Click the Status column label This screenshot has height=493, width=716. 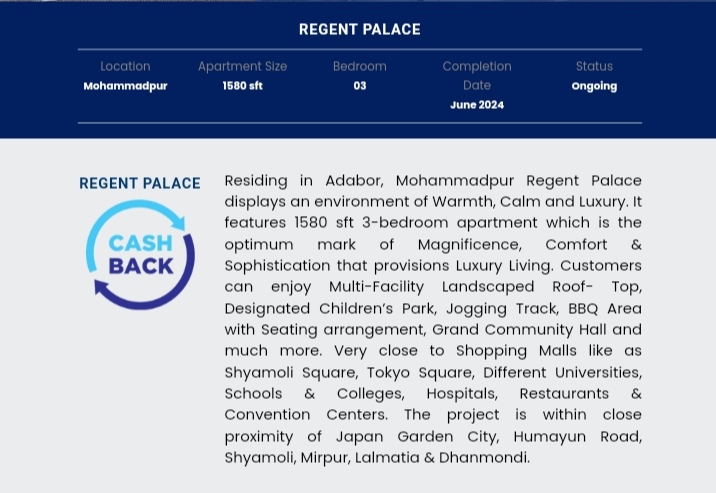coord(594,66)
